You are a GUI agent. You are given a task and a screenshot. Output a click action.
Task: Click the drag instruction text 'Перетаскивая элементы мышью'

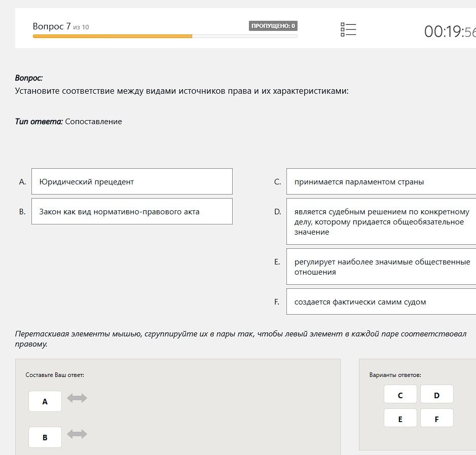coord(240,338)
